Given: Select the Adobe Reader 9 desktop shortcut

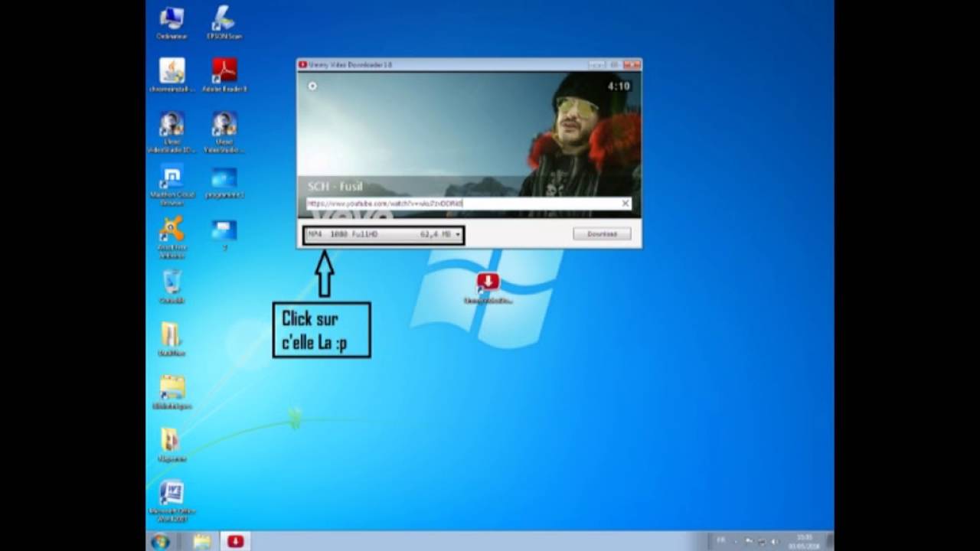Looking at the screenshot, I should tap(224, 75).
